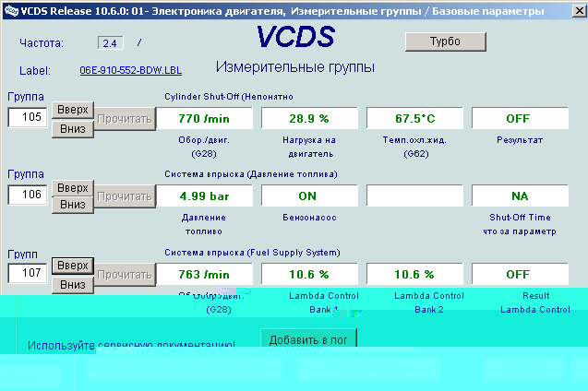Click the Добавить в лог button
Screen dimensions: 588x391
click(308, 339)
